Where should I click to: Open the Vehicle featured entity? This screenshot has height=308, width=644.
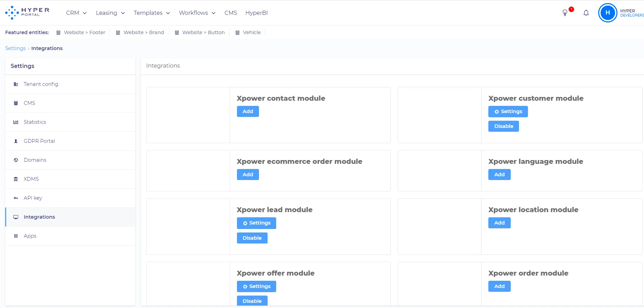(252, 32)
